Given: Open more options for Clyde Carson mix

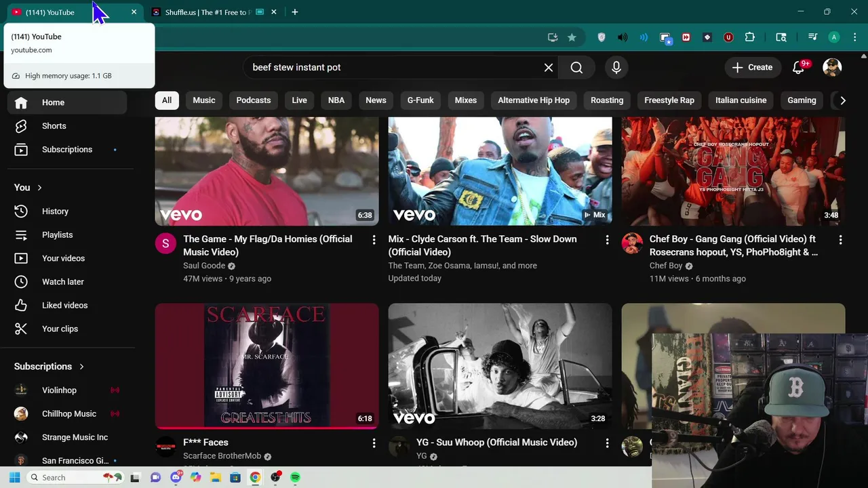Looking at the screenshot, I should pyautogui.click(x=607, y=240).
